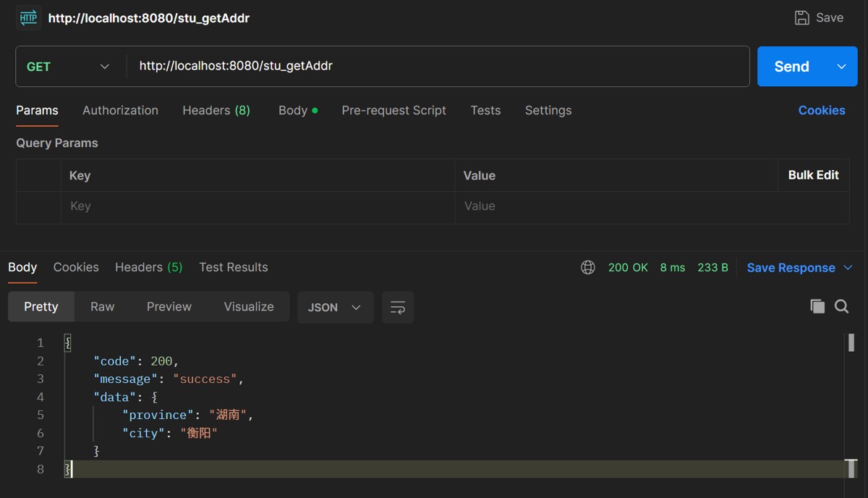The image size is (868, 498).
Task: Switch to the Authorization tab
Action: (120, 111)
